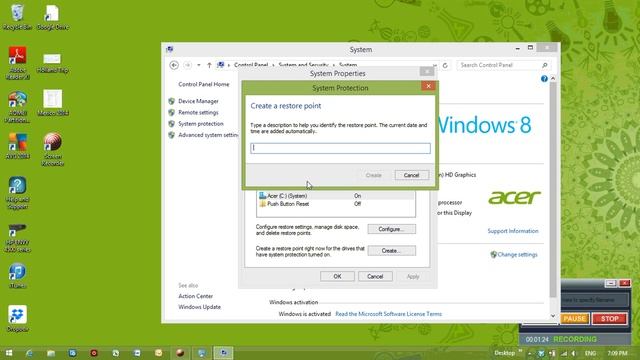Open Internet Explorer from the taskbar
This screenshot has height=360, width=640.
pyautogui.click(x=29, y=353)
